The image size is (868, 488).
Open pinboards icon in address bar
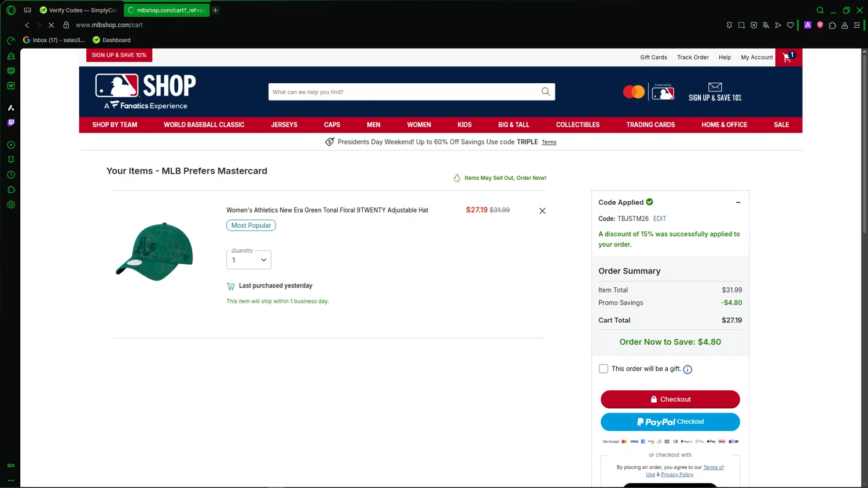pyautogui.click(x=729, y=25)
